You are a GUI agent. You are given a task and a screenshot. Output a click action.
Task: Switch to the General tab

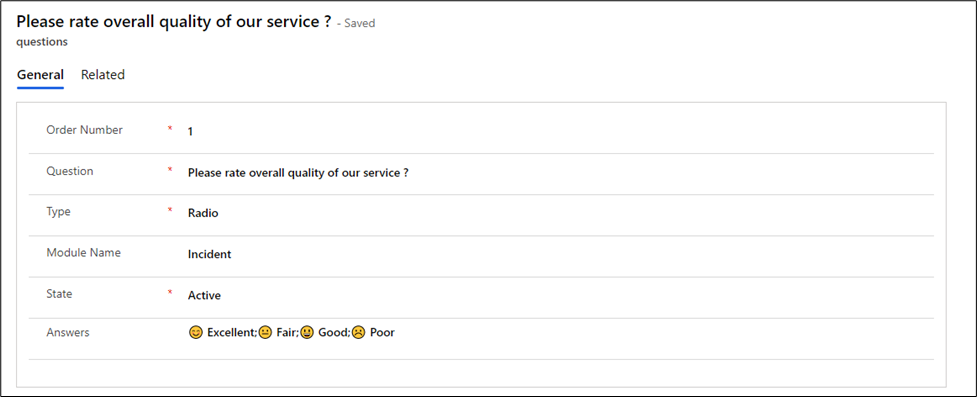tap(41, 75)
